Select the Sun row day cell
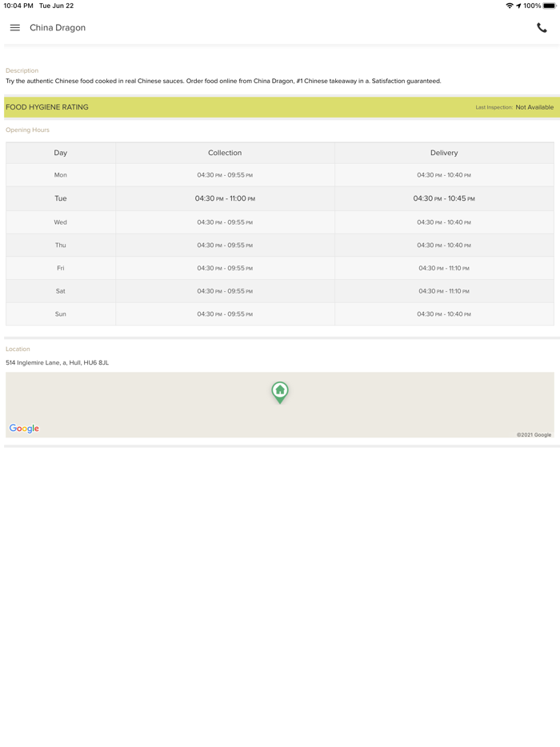560x747 pixels. coord(61,314)
